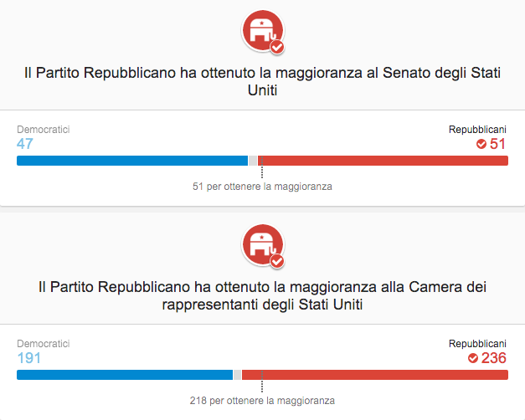Click the Repubblicani label above the 236 count
The image size is (525, 420).
477,344
